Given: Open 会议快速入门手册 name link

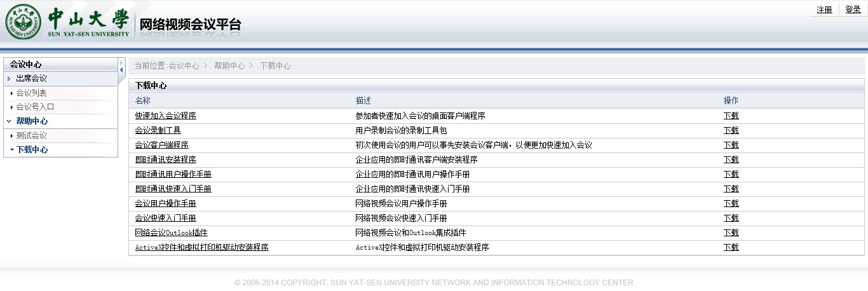Looking at the screenshot, I should click(166, 219).
